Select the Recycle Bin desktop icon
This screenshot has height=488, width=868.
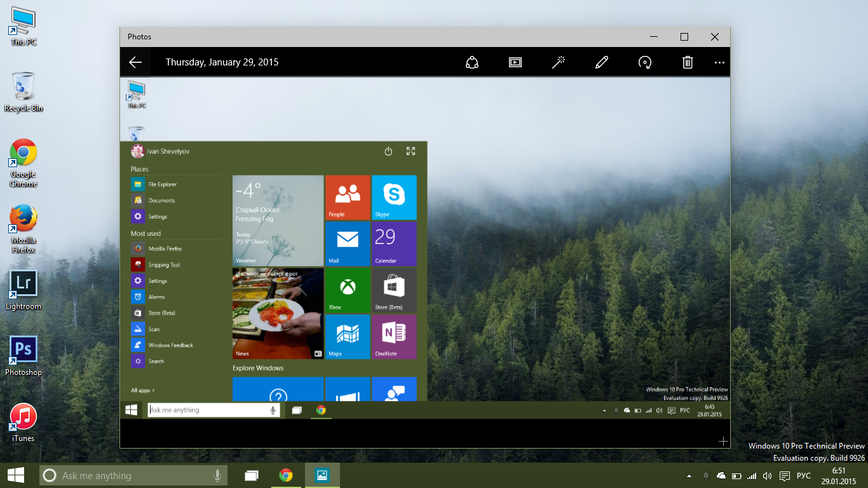(24, 92)
